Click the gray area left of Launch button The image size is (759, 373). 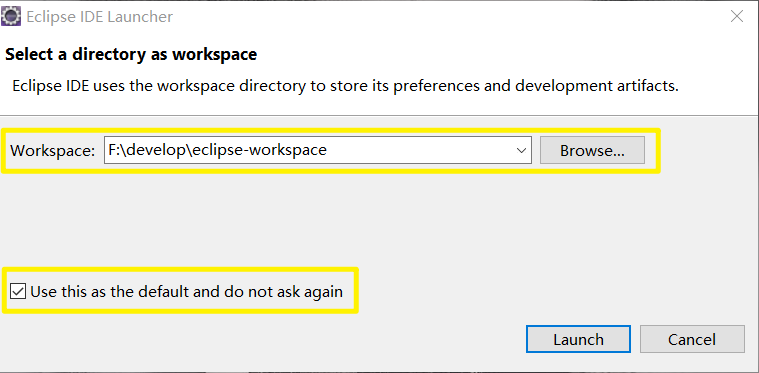pyautogui.click(x=440, y=339)
